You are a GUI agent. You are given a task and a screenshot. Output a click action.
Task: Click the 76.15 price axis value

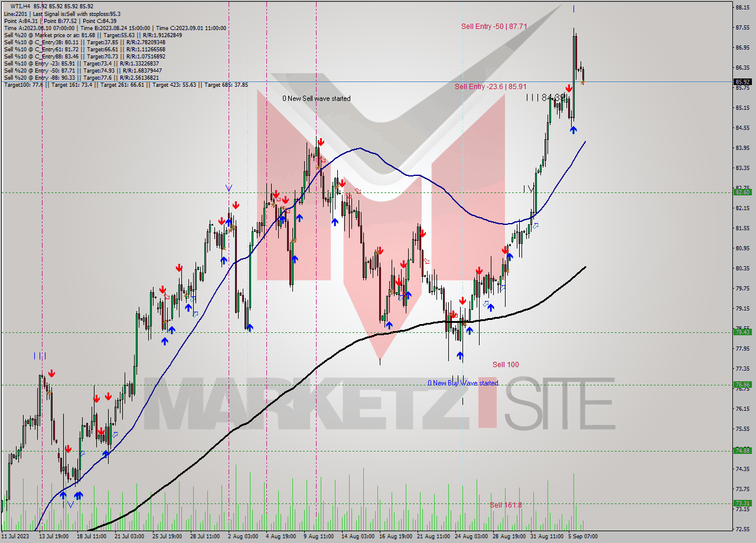point(742,408)
